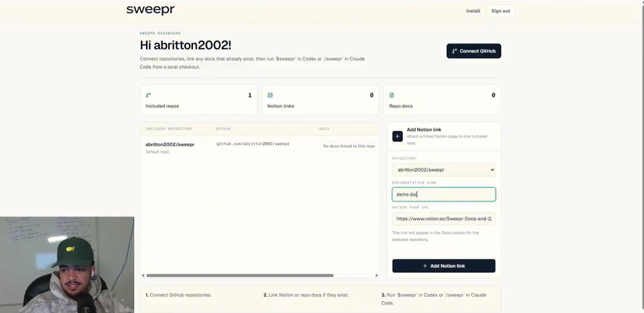644x313 pixels.
Task: Open the Install page
Action: [x=473, y=11]
